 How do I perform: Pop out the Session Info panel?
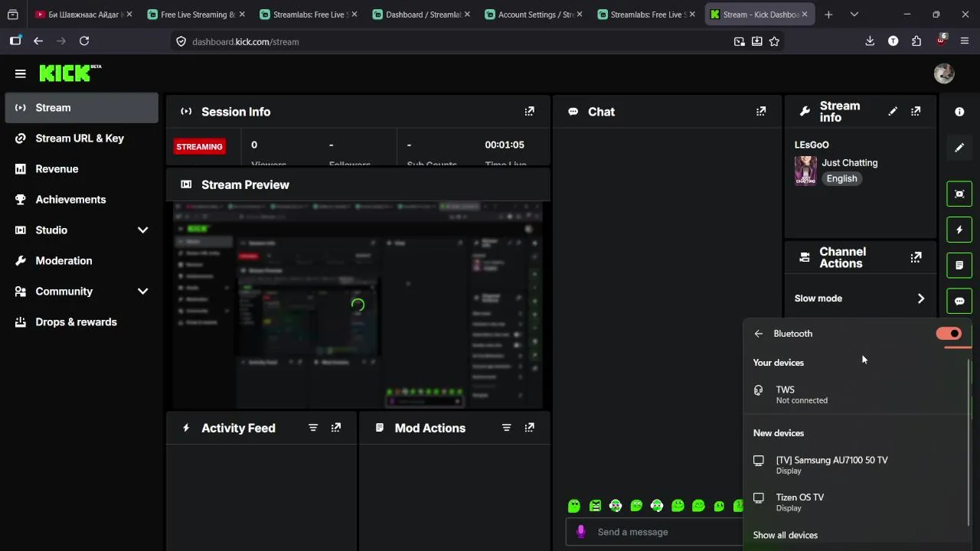tap(529, 112)
